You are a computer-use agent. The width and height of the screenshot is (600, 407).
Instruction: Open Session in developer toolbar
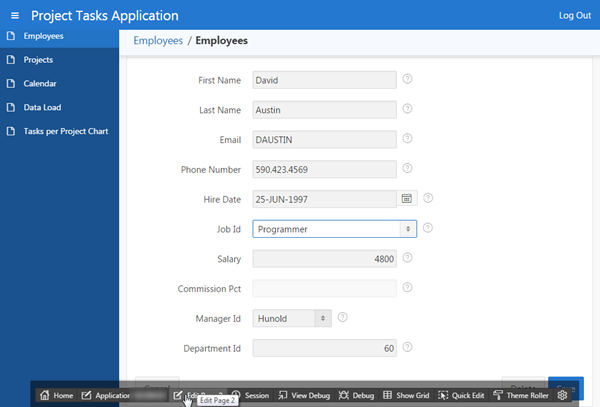click(251, 395)
